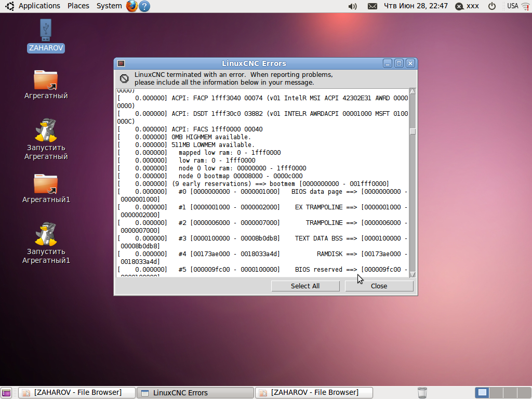Select the Агрегатный folder on desktop
This screenshot has height=399, width=532.
tap(46, 85)
